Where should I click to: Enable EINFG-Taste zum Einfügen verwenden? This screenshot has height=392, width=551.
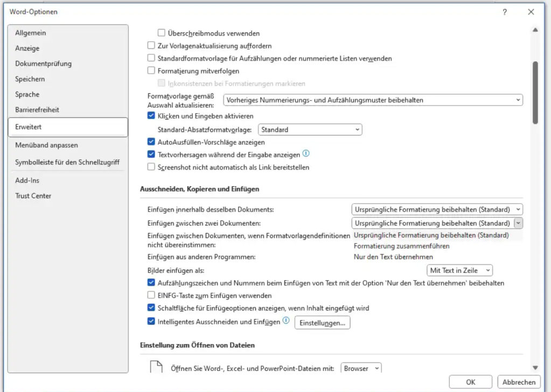coord(151,295)
